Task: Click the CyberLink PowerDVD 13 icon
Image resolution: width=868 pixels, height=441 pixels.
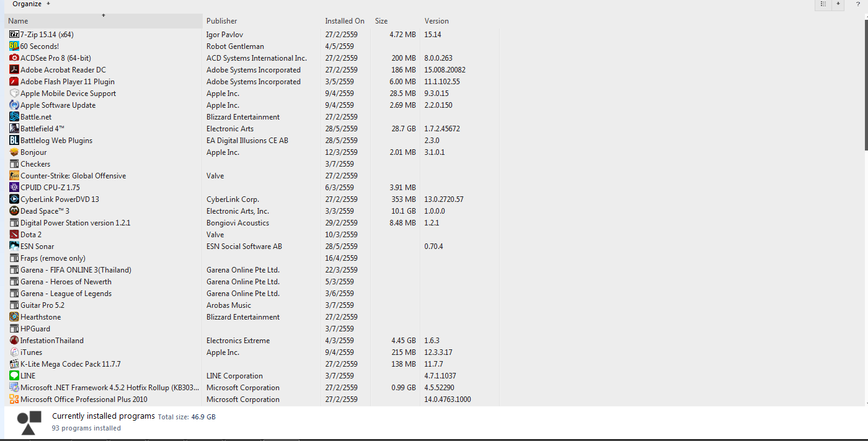Action: point(14,199)
